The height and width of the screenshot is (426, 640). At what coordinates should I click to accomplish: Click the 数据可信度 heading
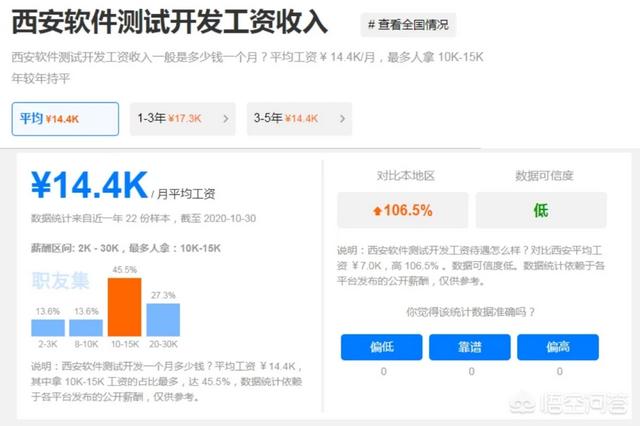[x=544, y=176]
